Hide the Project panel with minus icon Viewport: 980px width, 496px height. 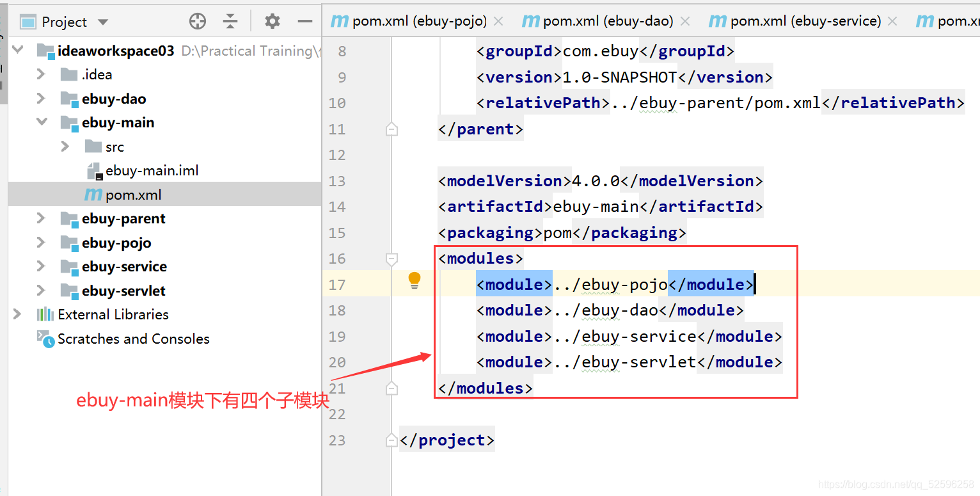[305, 22]
